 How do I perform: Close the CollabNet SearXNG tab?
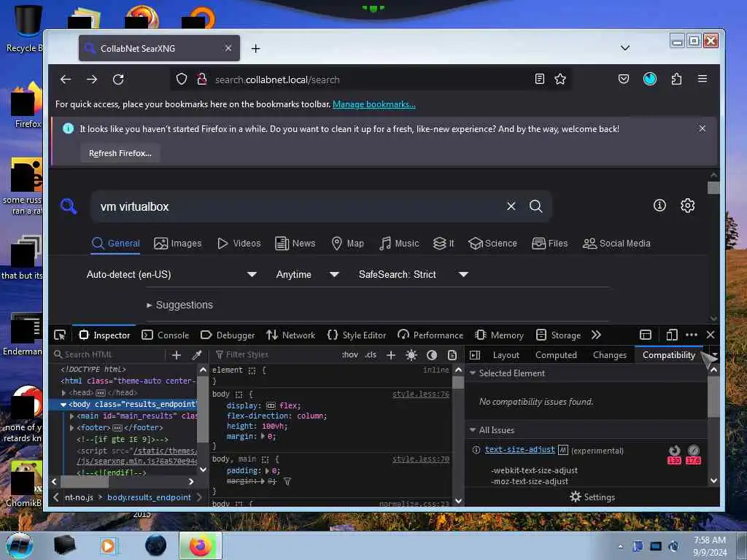pyautogui.click(x=228, y=48)
